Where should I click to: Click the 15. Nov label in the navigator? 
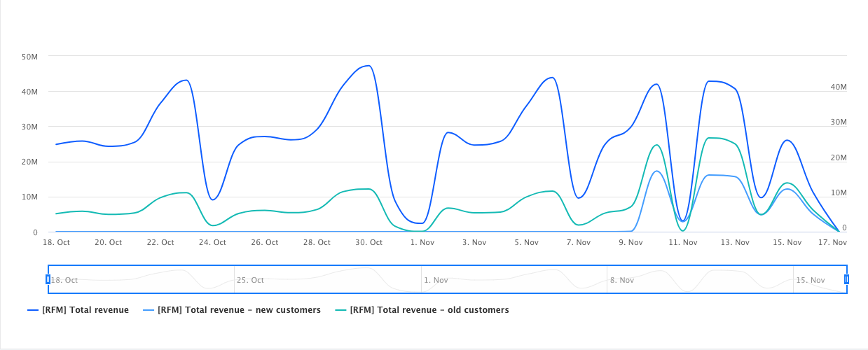click(811, 280)
